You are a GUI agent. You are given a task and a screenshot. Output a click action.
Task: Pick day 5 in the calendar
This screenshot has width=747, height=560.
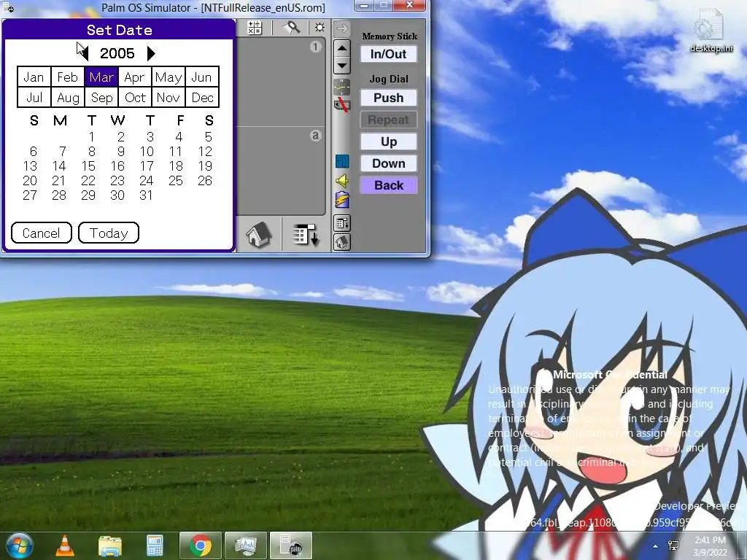tap(208, 136)
